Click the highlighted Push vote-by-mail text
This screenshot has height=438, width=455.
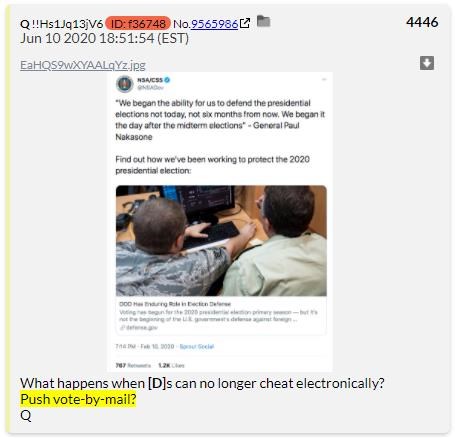(x=78, y=399)
